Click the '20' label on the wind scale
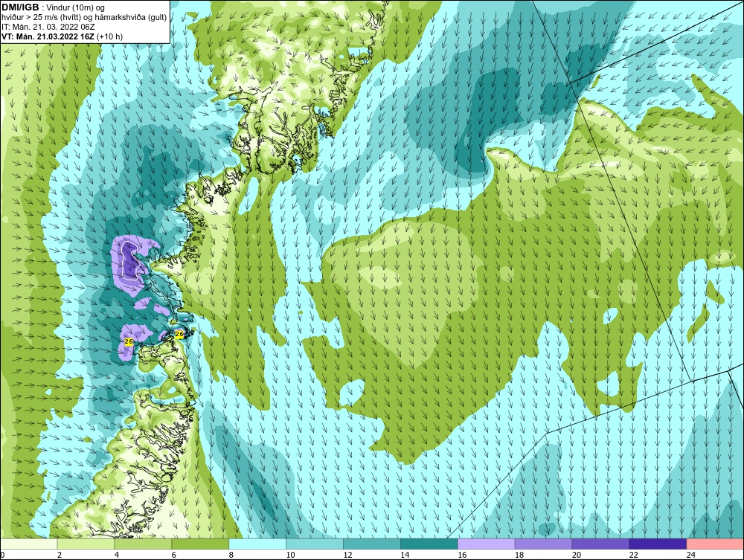The image size is (744, 560). [x=577, y=555]
